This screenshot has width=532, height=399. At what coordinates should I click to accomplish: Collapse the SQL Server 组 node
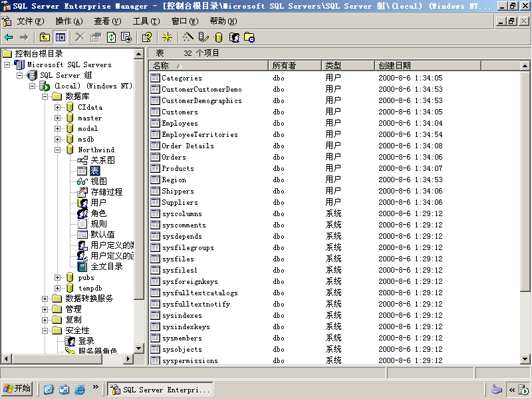pos(20,75)
